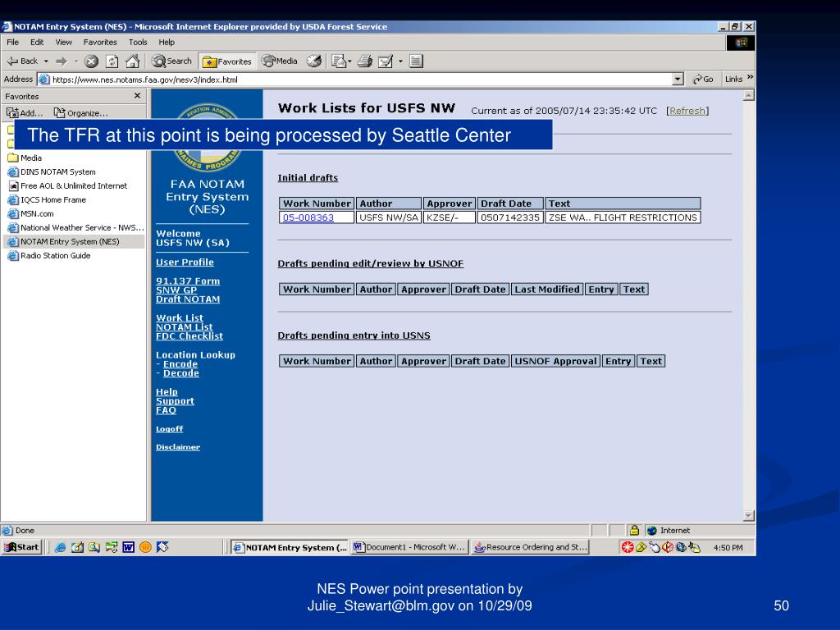Click the Decode location lookup link

pos(181,373)
